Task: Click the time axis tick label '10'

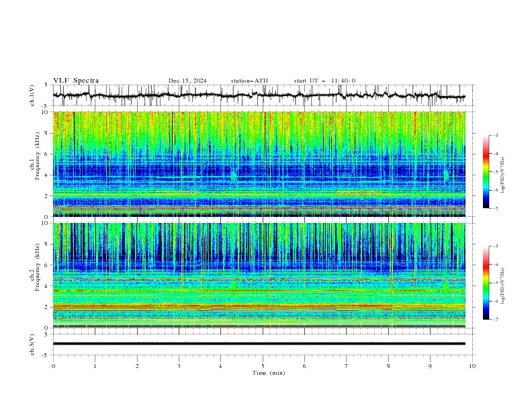Action: 472,366
